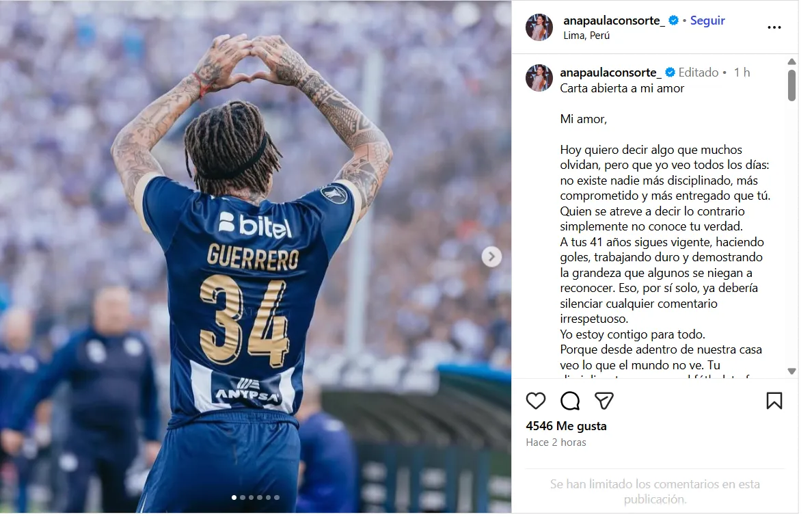Click the username in the caption
Image resolution: width=812 pixels, height=517 pixels.
[x=610, y=72]
